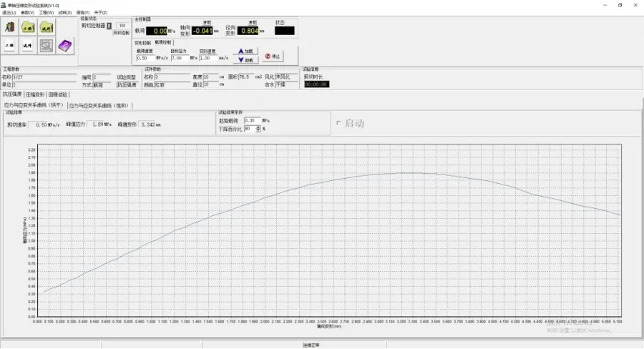Click the exit door toolbar icon
Image resolution: width=644 pixels, height=349 pixels.
9,27
